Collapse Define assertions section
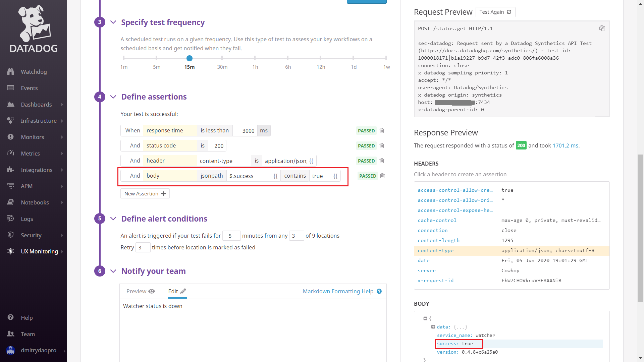The image size is (644, 362). [113, 97]
